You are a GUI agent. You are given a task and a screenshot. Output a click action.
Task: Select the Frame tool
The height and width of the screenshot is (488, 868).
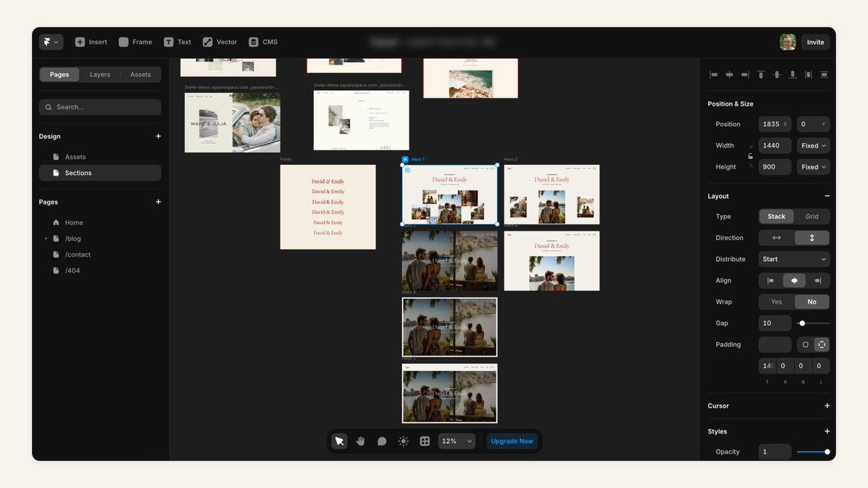coord(135,42)
